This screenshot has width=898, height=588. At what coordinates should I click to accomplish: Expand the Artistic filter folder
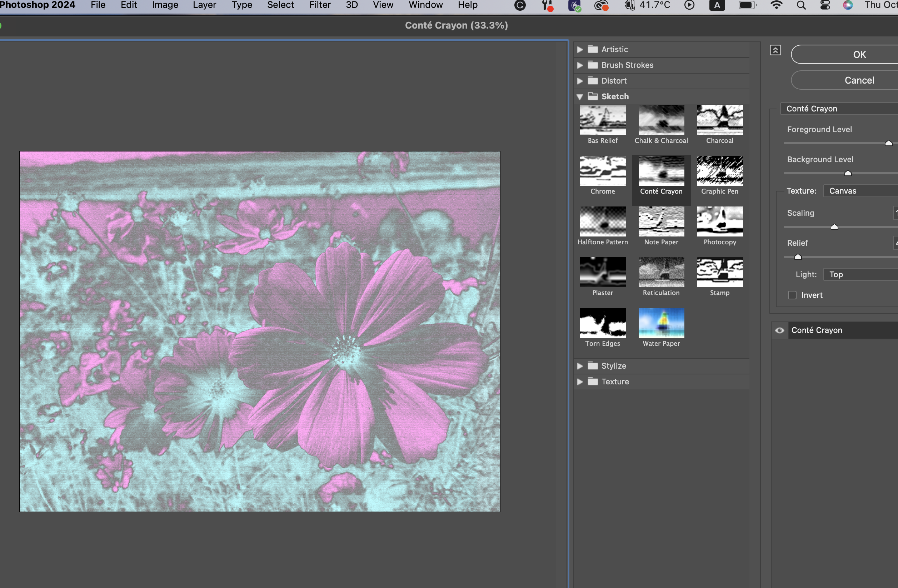coord(580,49)
